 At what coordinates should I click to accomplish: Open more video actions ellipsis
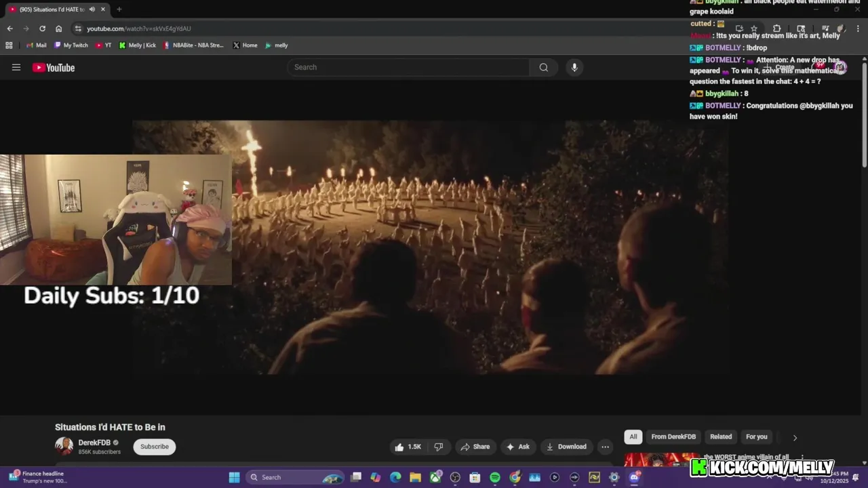(605, 447)
